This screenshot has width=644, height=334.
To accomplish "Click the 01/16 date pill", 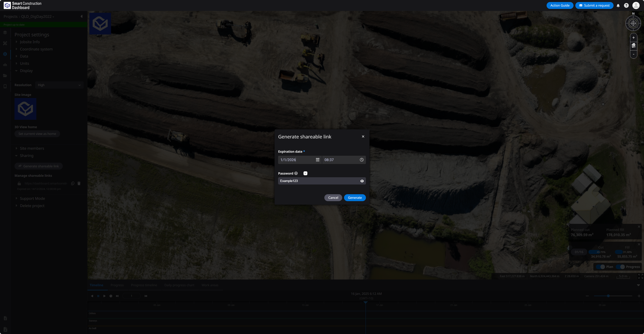I will (579, 252).
